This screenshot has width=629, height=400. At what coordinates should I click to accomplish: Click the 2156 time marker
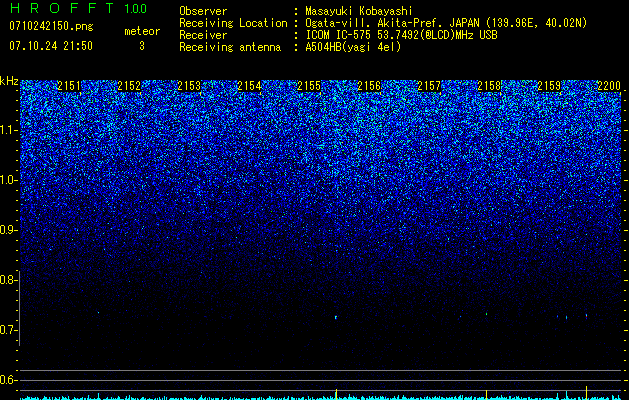pyautogui.click(x=369, y=86)
